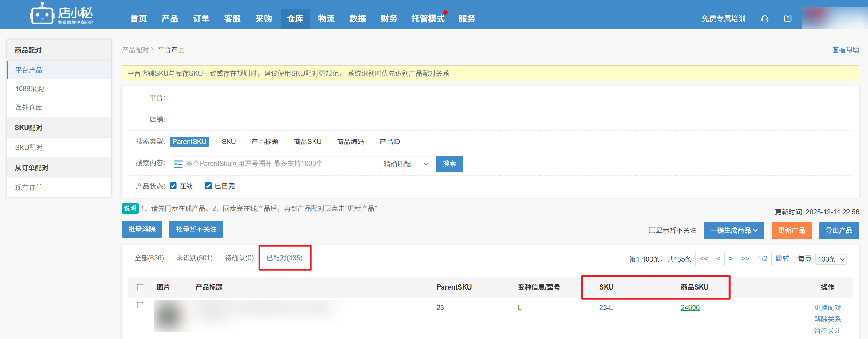Uncheck the 在线 product status checkbox

tap(173, 186)
